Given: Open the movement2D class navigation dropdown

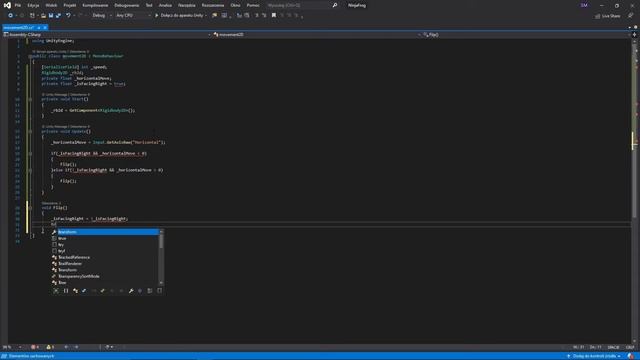Looking at the screenshot, I should (x=317, y=35).
